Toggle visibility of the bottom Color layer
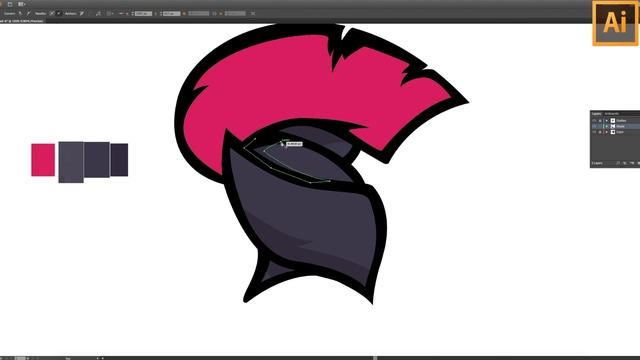Viewport: 640px width, 360px height. tap(594, 132)
